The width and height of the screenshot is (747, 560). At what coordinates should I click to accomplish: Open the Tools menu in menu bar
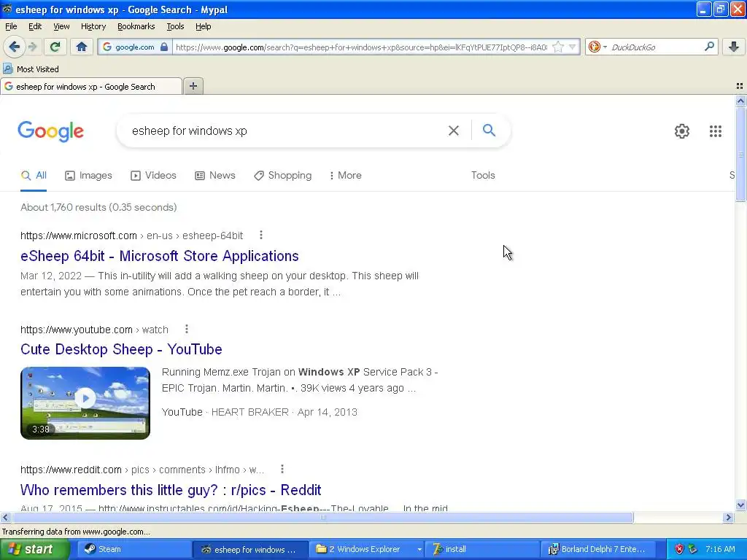(175, 27)
